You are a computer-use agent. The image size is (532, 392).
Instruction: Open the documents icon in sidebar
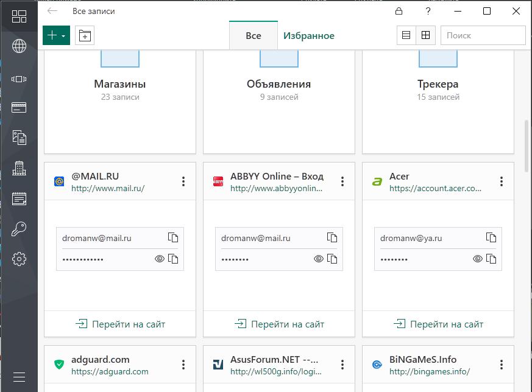click(19, 137)
